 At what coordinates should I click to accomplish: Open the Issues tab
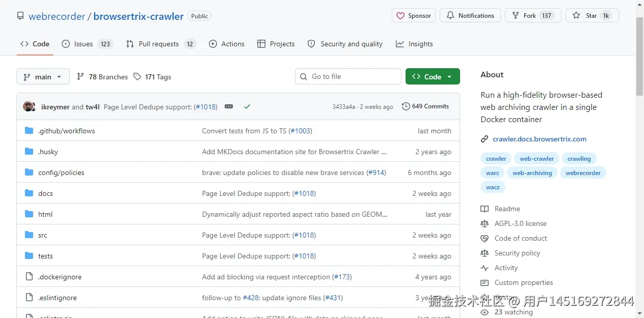pyautogui.click(x=87, y=44)
